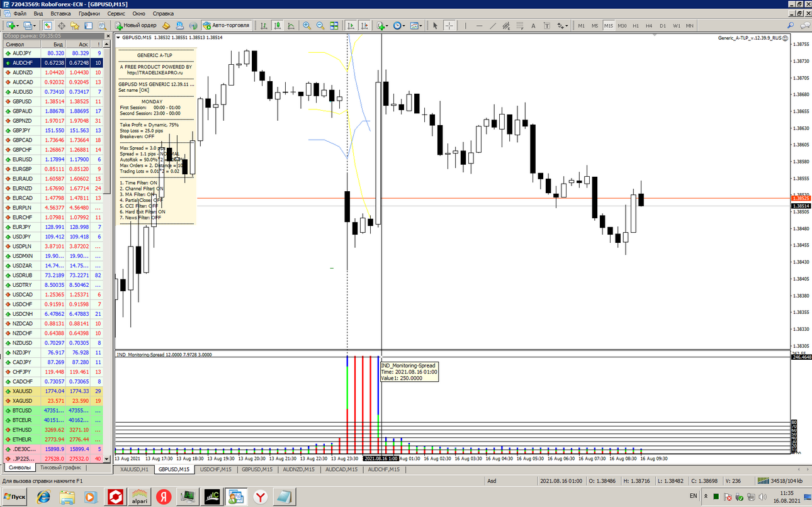This screenshot has height=507, width=812.
Task: Open the Пуск start menu
Action: (x=14, y=496)
